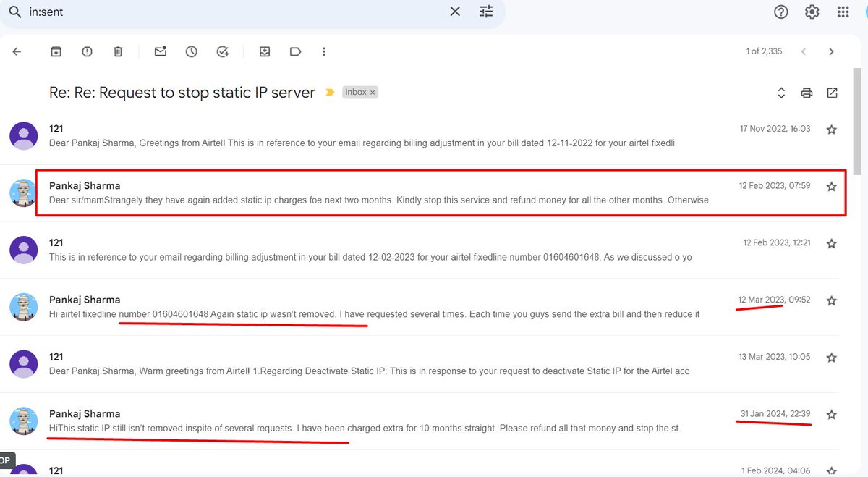The image size is (868, 477).
Task: Star the 17 Nov 2022 message
Action: click(832, 130)
